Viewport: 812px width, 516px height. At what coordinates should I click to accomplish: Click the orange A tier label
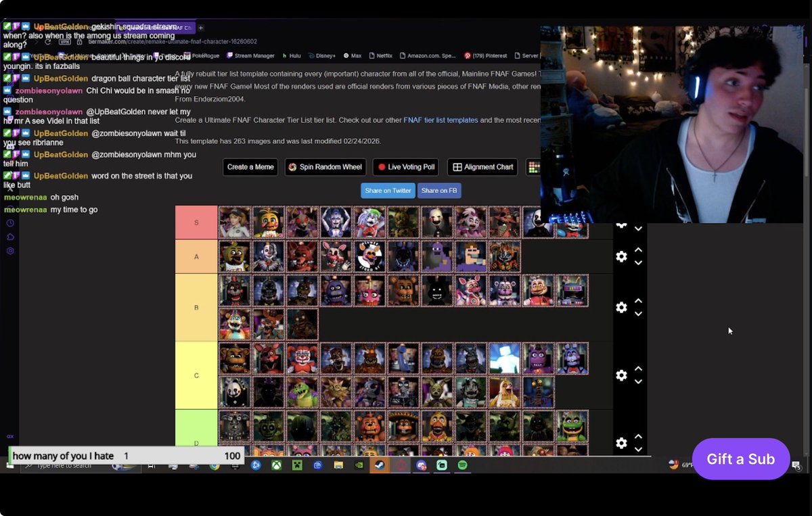196,256
